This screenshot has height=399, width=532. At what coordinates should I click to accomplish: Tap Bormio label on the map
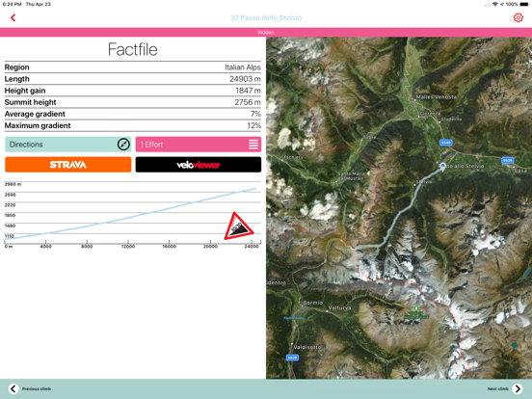pos(313,303)
